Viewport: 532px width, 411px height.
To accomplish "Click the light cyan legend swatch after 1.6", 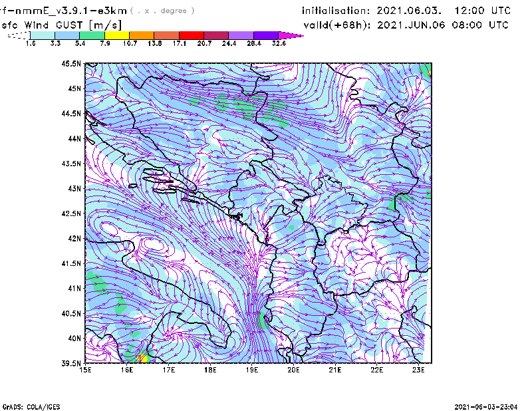I will click(43, 35).
